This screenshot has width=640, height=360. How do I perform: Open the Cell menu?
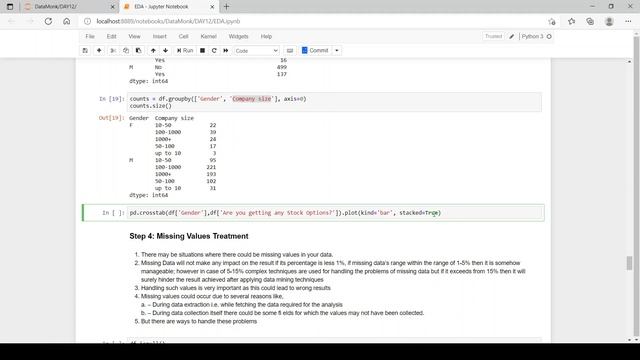pyautogui.click(x=183, y=36)
